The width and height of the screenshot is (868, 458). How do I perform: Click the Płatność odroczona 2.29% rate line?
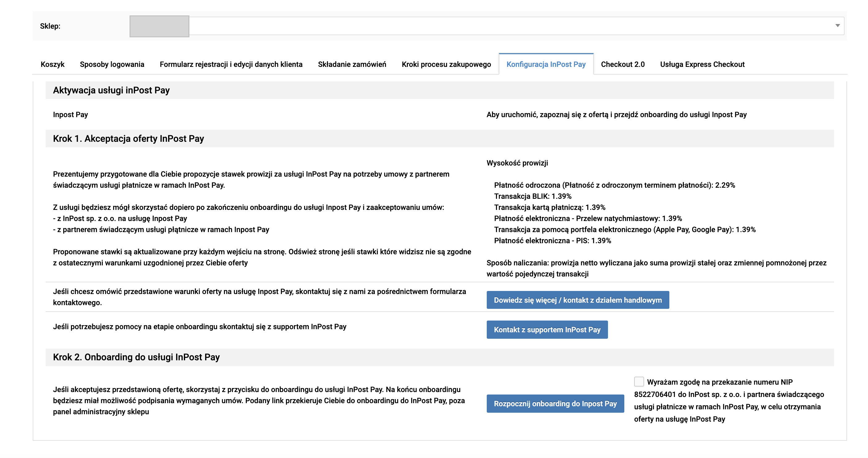pos(614,185)
